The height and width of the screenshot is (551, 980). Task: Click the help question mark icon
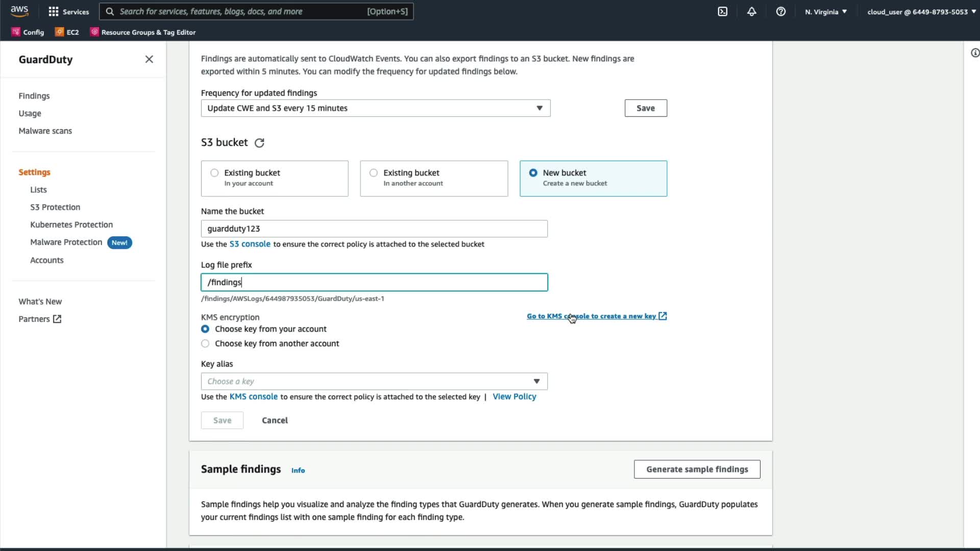(780, 11)
